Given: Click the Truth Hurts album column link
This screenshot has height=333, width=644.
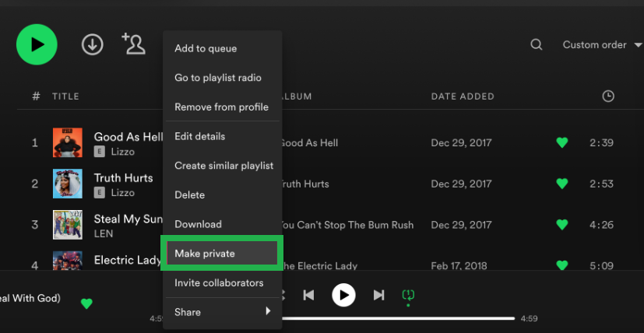Looking at the screenshot, I should (304, 184).
